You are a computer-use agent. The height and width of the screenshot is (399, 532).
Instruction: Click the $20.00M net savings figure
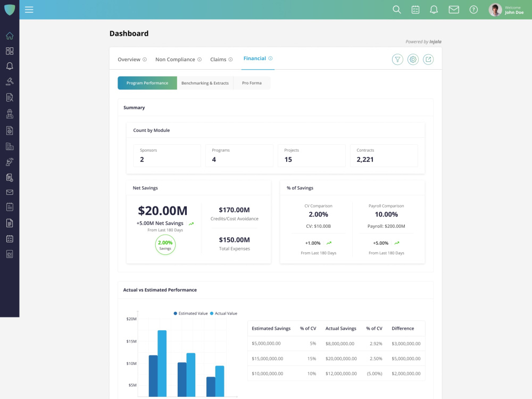click(162, 211)
